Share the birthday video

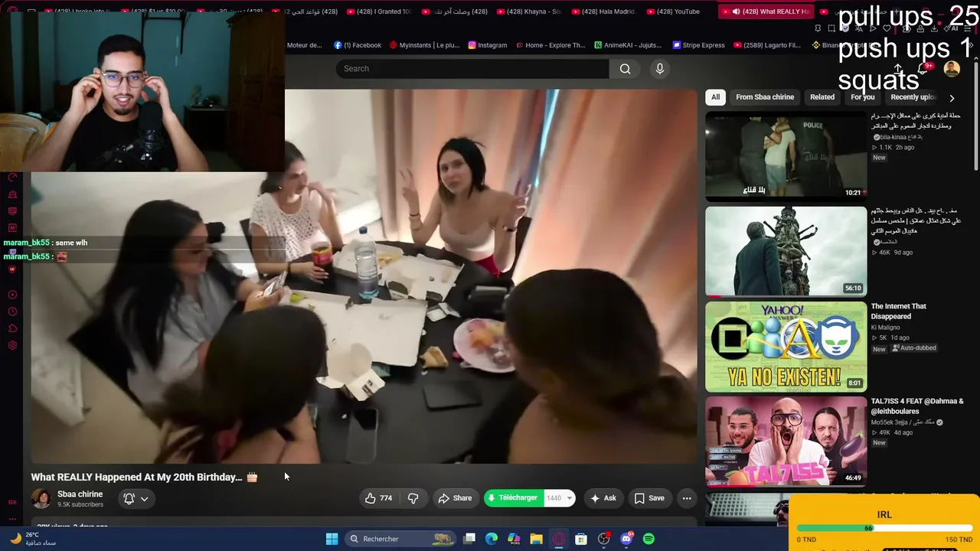pos(455,498)
